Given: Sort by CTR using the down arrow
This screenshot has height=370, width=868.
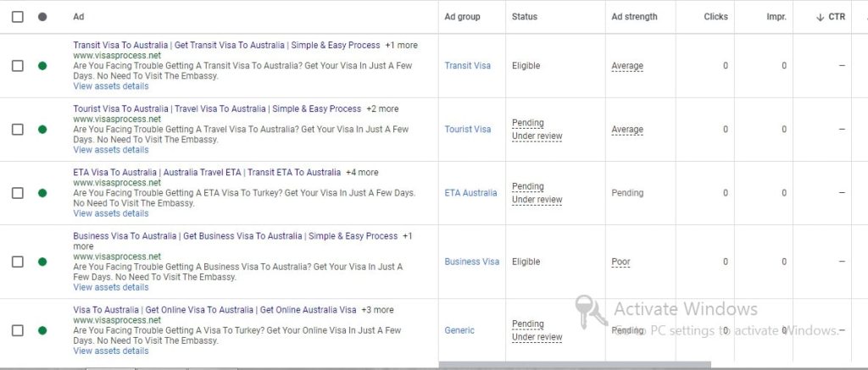Looking at the screenshot, I should pos(821,17).
